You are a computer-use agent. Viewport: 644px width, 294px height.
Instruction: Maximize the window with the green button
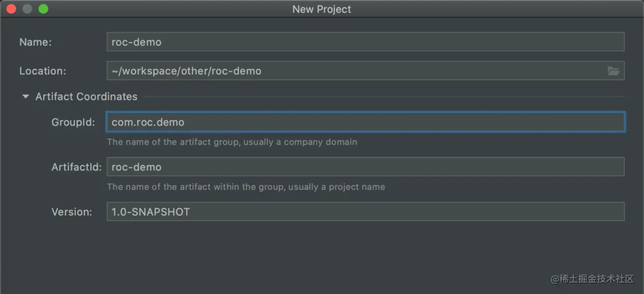pyautogui.click(x=43, y=9)
